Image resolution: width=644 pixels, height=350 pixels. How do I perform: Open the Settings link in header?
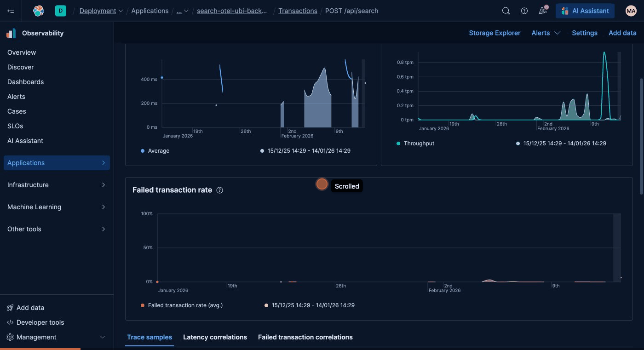tap(585, 33)
